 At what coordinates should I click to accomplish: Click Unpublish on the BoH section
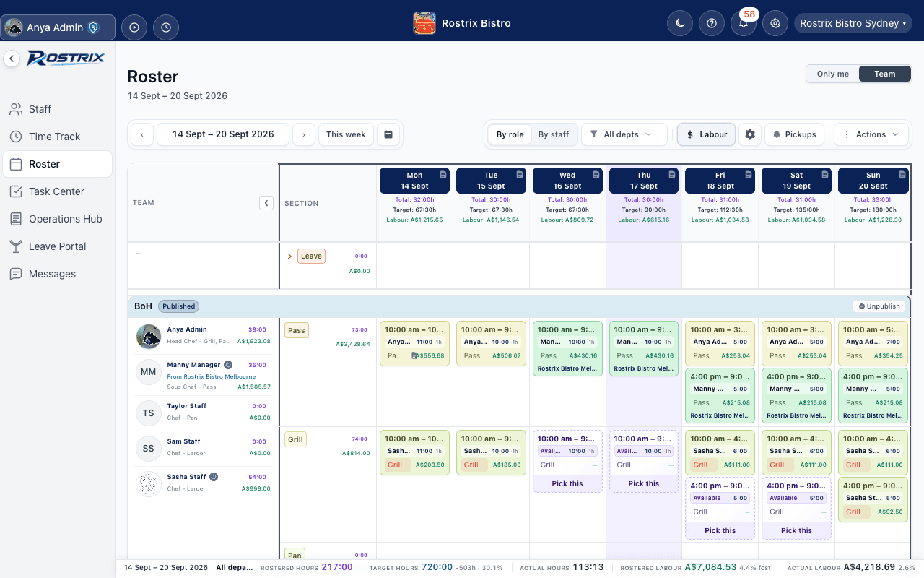pyautogui.click(x=880, y=306)
